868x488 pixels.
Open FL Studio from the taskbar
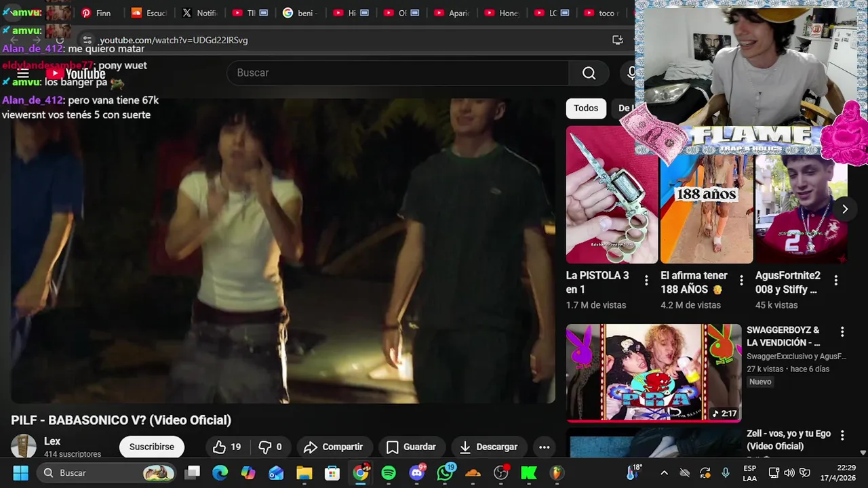(557, 472)
